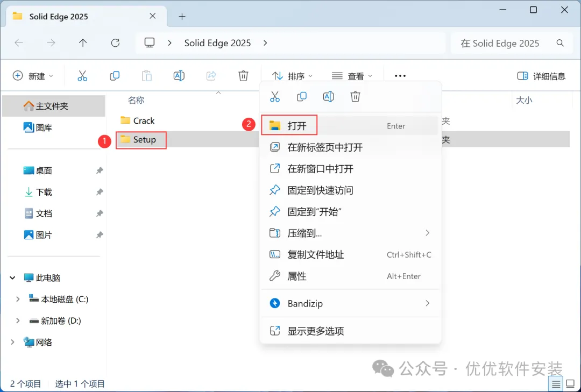Select 本地磁盘 (C:) in sidebar
This screenshot has height=392, width=581.
pyautogui.click(x=59, y=299)
